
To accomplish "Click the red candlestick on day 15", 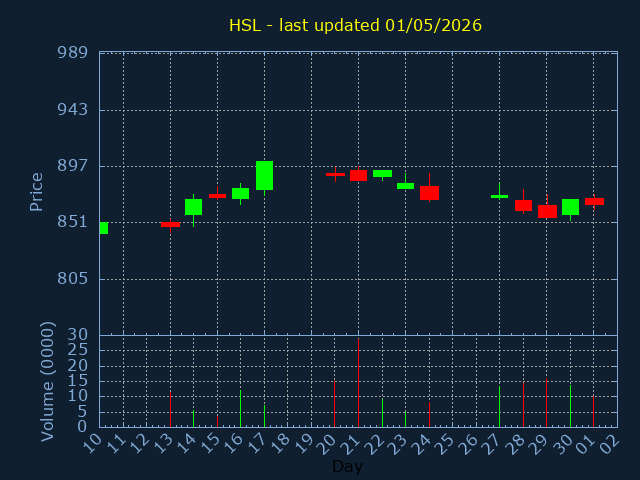I will (217, 196).
